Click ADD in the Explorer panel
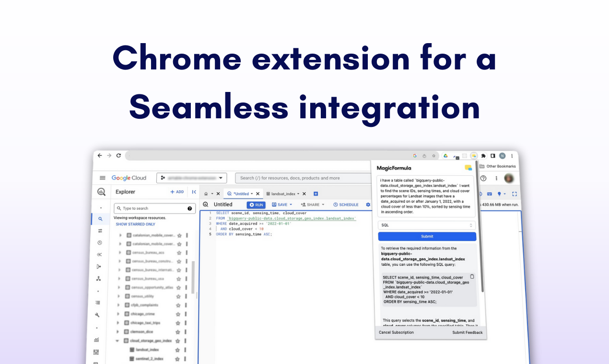 pos(177,192)
